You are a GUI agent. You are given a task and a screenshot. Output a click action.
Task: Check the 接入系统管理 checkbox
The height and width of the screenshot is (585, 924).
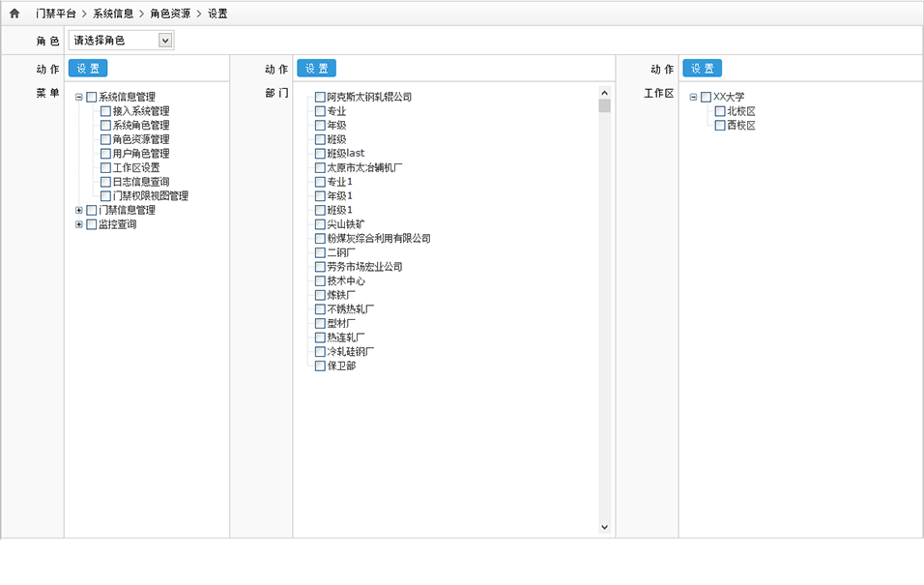(x=105, y=111)
